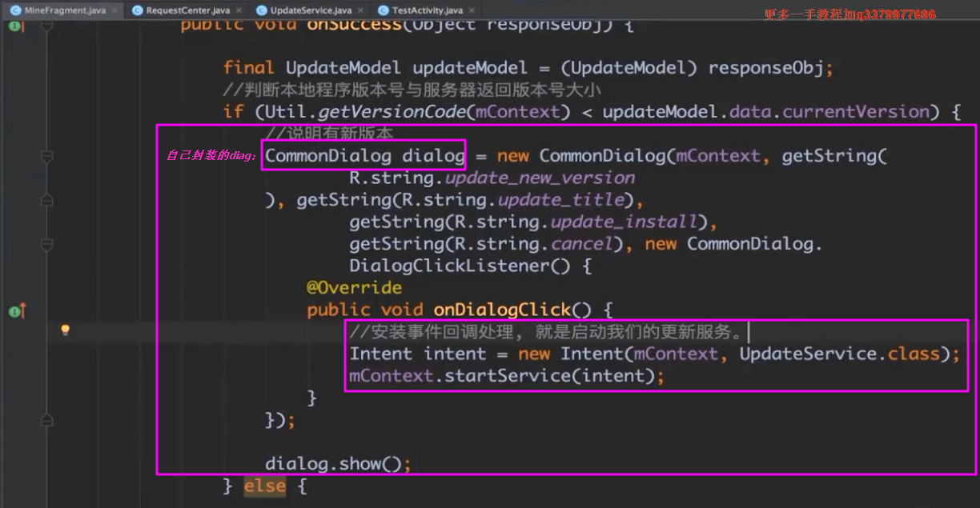
Task: Close the TestActivity.java tab
Action: pos(471,10)
